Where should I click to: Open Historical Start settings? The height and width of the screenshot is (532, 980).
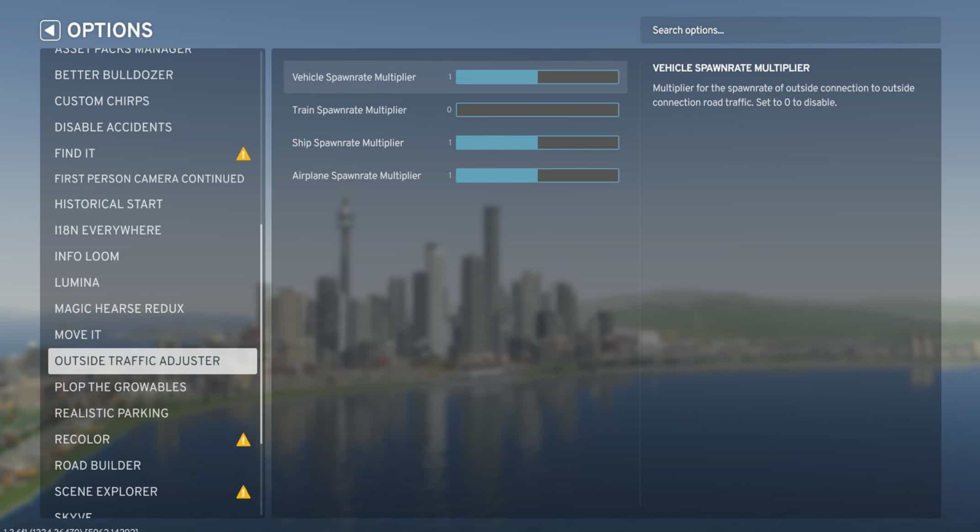pos(108,204)
